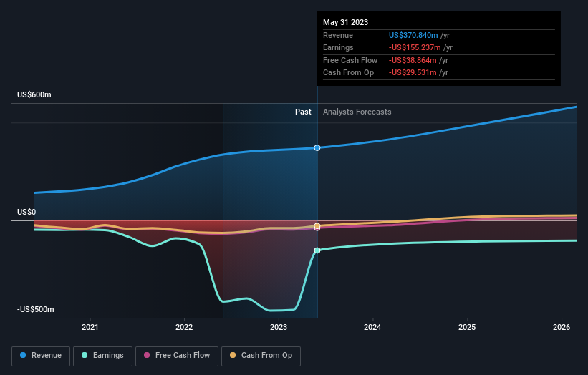Click the pink Free Cash Flow legend dot
Image resolution: width=588 pixels, height=375 pixels.
click(x=147, y=355)
